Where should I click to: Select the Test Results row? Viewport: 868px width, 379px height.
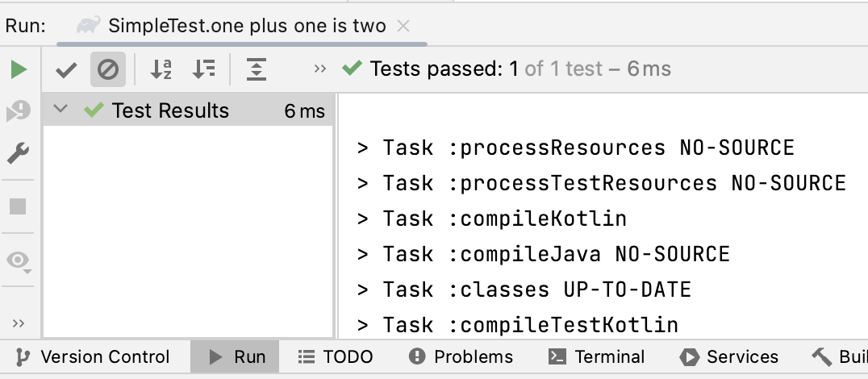188,110
